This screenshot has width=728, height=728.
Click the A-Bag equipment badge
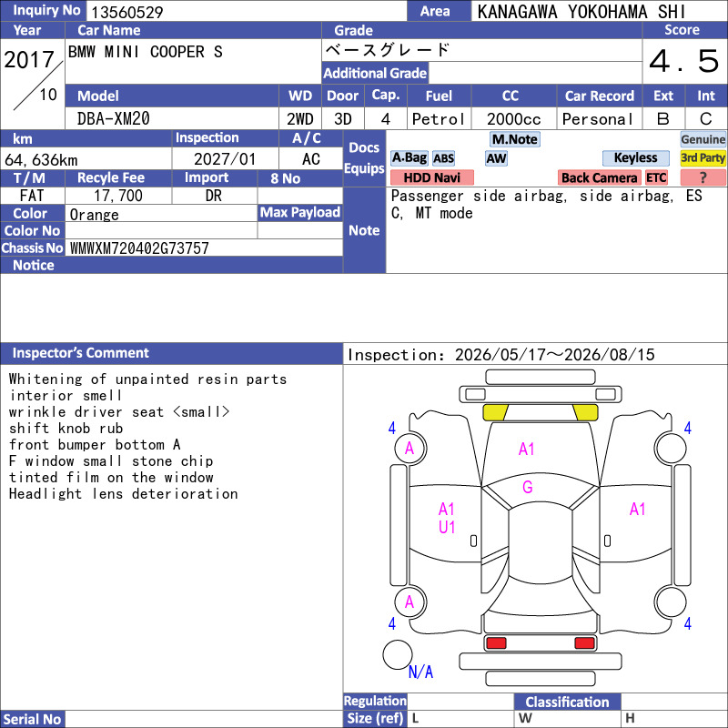409,158
